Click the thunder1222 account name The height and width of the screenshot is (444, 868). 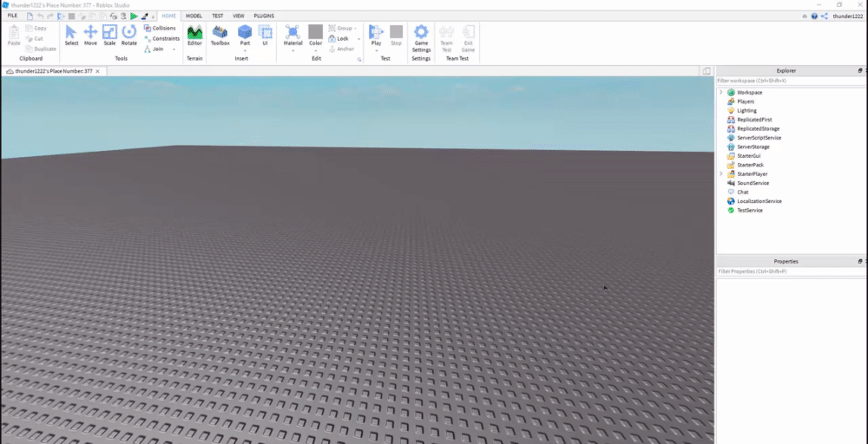tap(847, 16)
